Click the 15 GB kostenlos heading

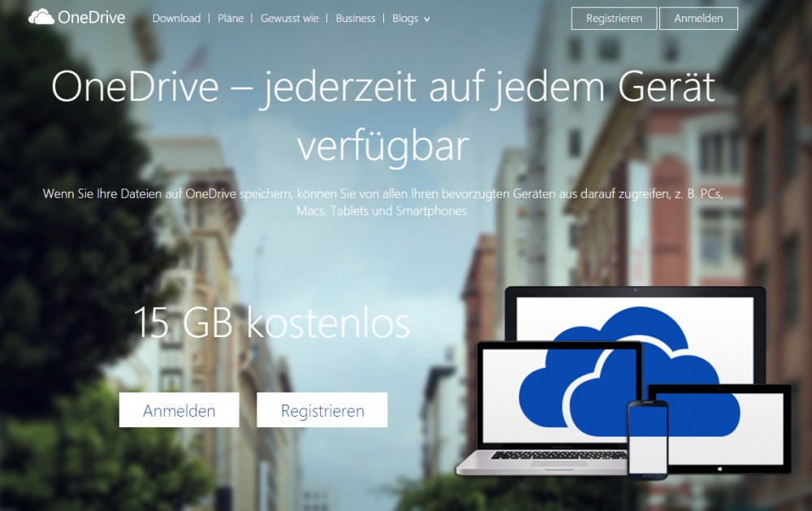click(x=271, y=323)
